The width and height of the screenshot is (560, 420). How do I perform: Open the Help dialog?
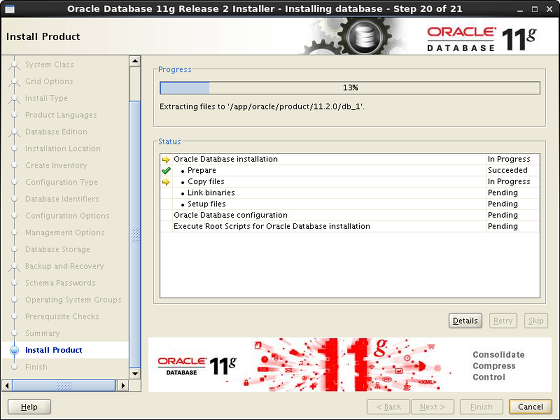(29, 407)
